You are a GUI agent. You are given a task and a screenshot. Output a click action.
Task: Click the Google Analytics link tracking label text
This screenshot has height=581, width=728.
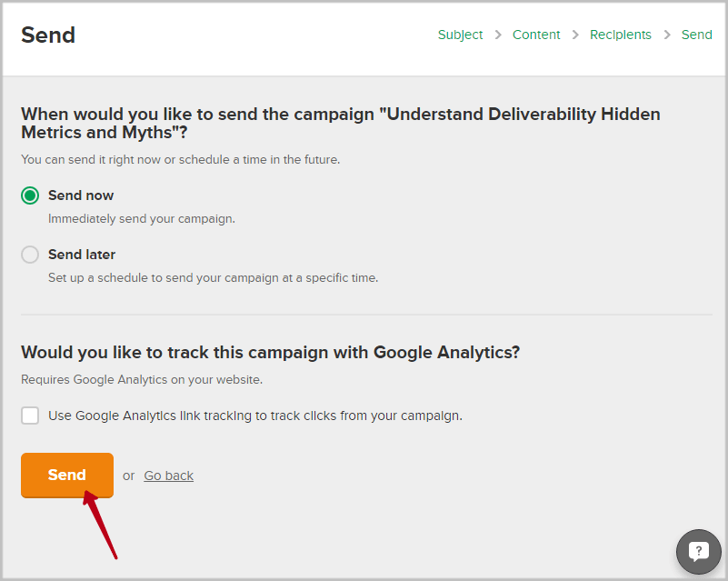(x=255, y=416)
